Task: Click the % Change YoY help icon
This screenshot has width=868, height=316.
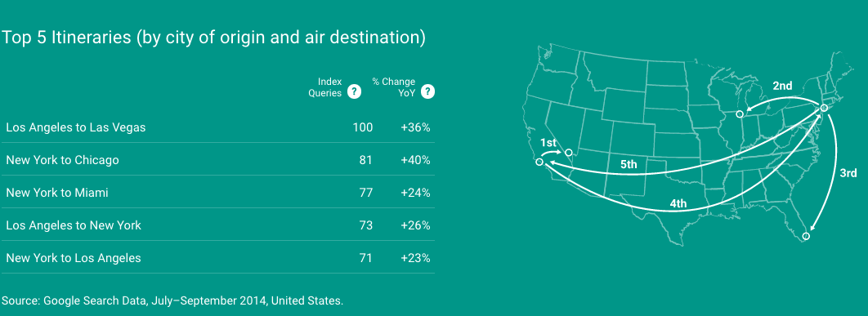Action: point(427,92)
